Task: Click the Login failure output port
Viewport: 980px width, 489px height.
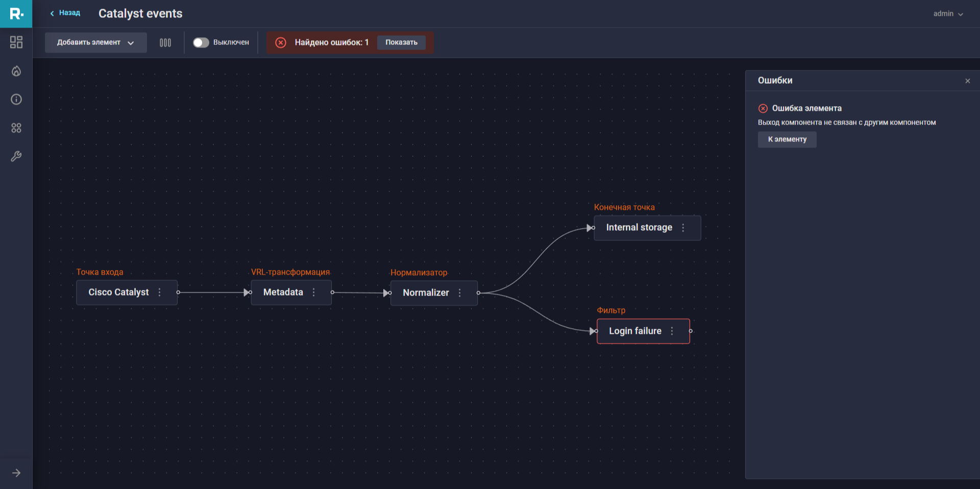Action: click(691, 331)
